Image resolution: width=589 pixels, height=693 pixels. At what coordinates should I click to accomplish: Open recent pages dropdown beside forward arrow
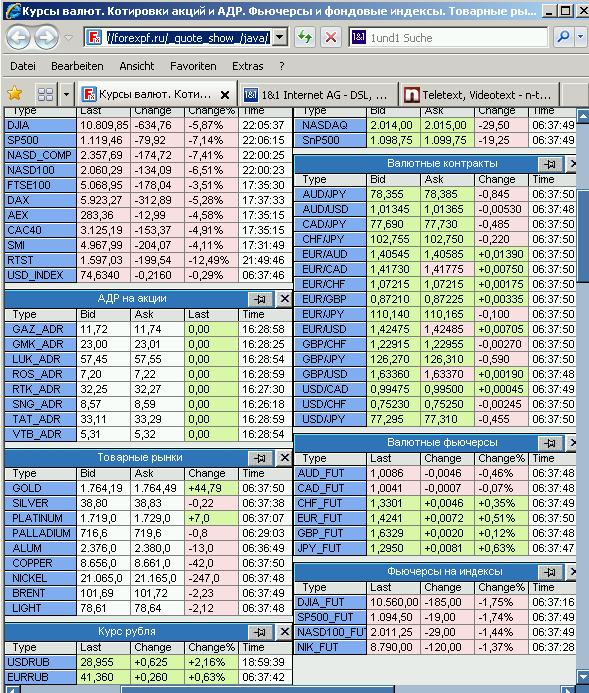[x=68, y=38]
